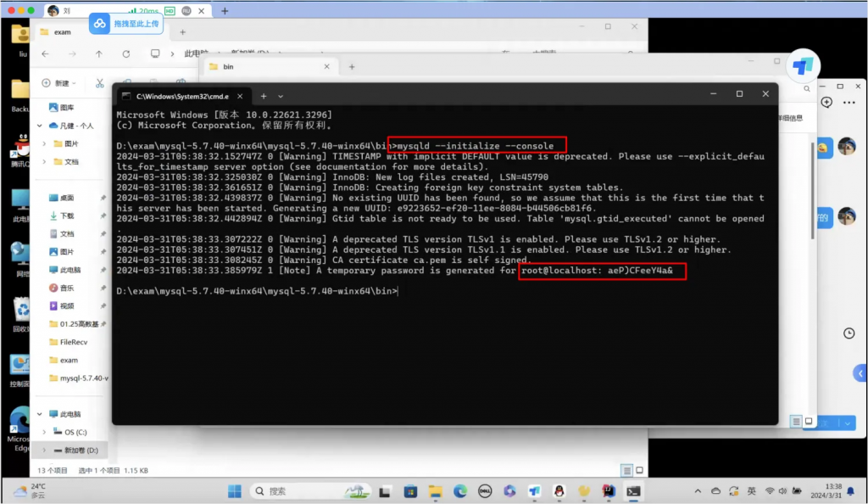The image size is (868, 504).
Task: Open Microsoft Edge from the taskbar
Action: [459, 490]
